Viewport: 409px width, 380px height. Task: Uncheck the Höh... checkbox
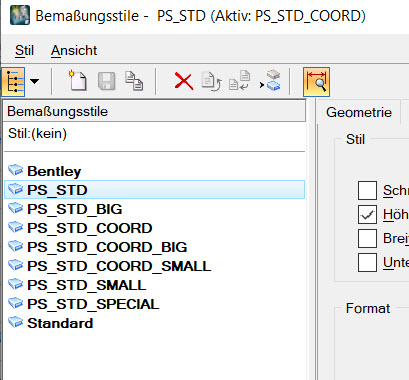(x=367, y=214)
